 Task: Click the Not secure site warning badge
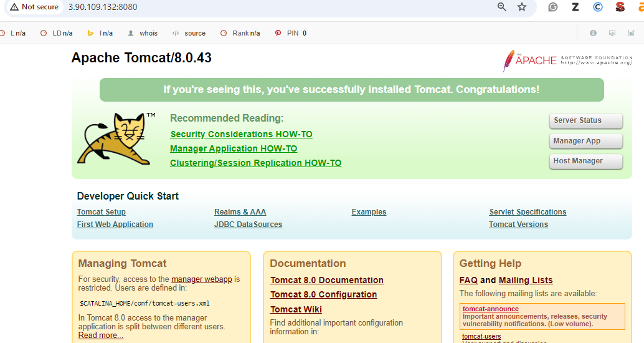click(x=34, y=7)
